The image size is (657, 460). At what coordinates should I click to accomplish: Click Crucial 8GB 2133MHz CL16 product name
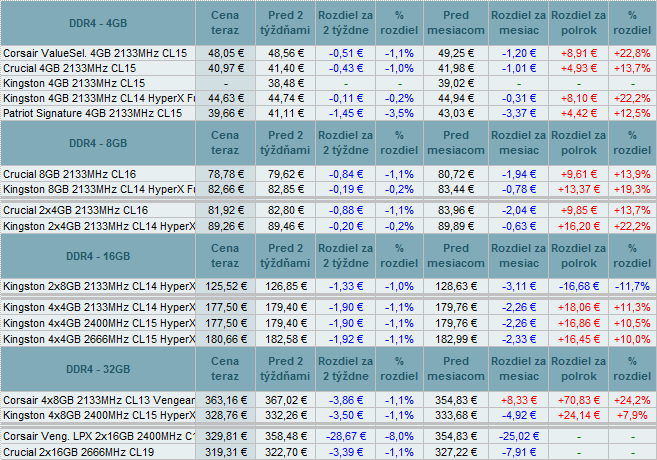(70, 174)
